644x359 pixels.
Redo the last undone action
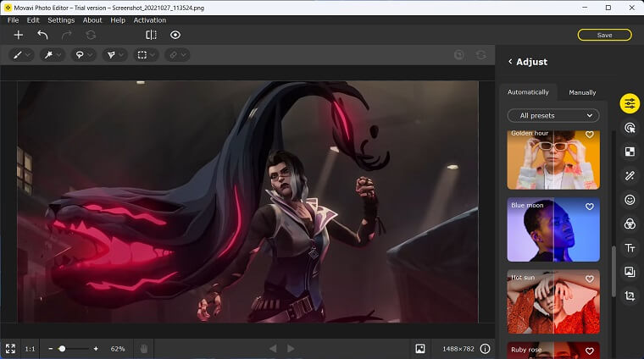coord(67,36)
